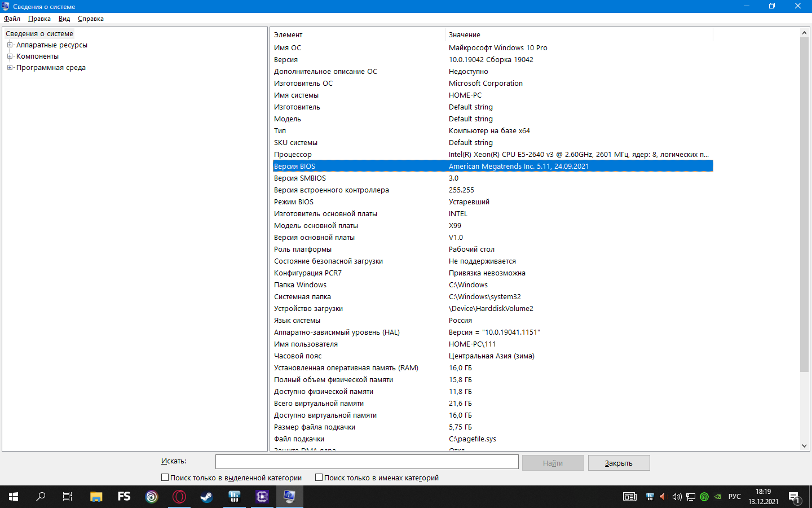Image resolution: width=812 pixels, height=508 pixels.
Task: Select the 'Файл подкачки' row
Action: (493, 439)
